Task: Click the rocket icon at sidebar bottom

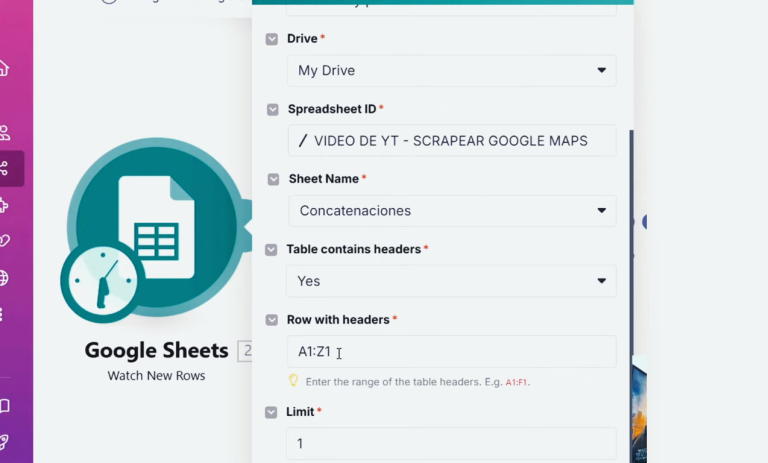Action: (5, 441)
